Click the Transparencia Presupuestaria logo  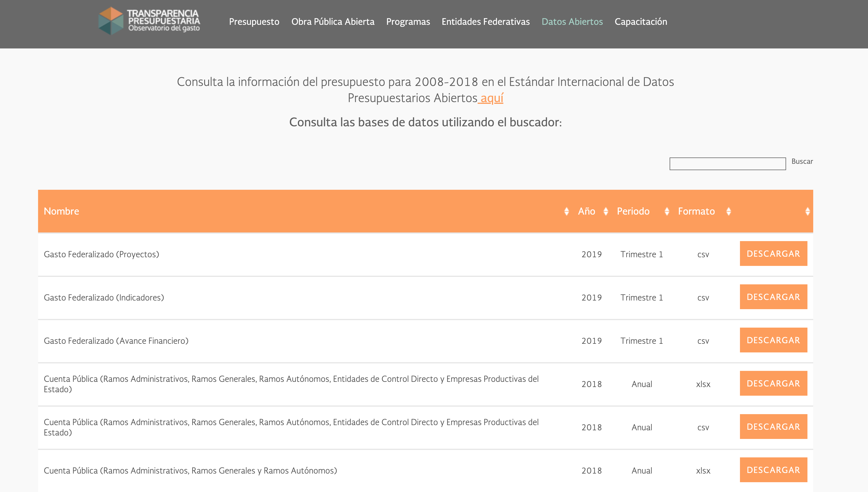[149, 21]
